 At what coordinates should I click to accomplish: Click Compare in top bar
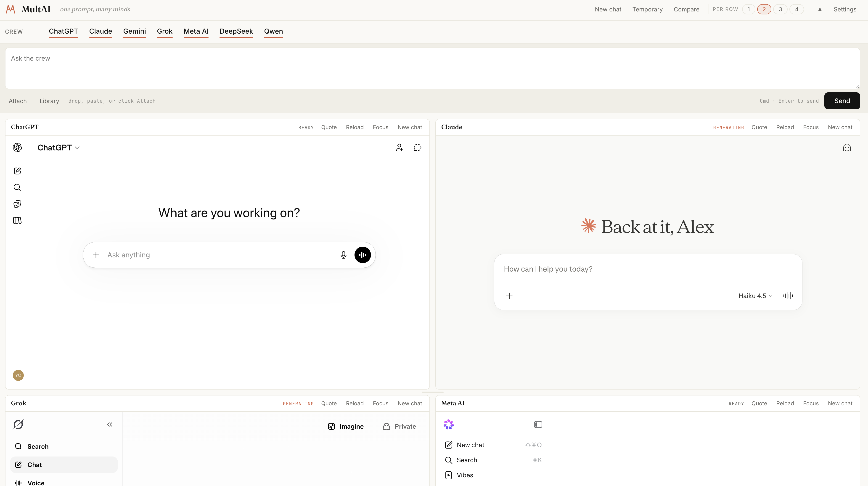pyautogui.click(x=686, y=9)
